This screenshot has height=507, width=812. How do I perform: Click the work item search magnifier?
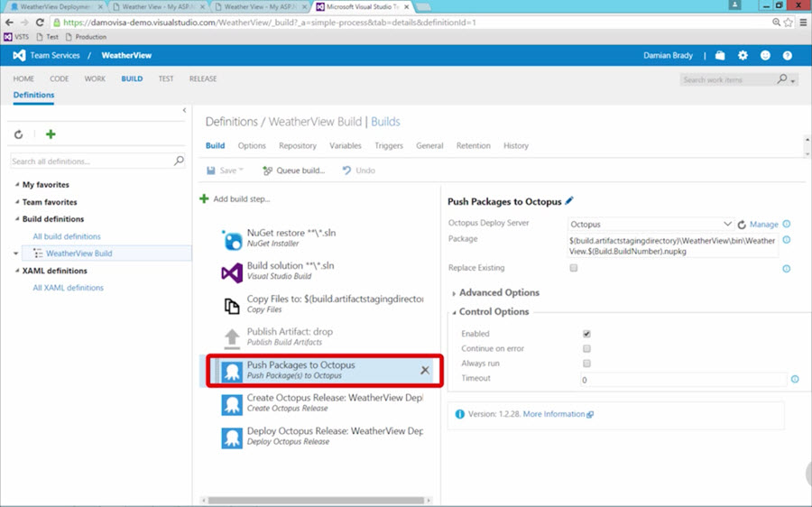(x=782, y=79)
